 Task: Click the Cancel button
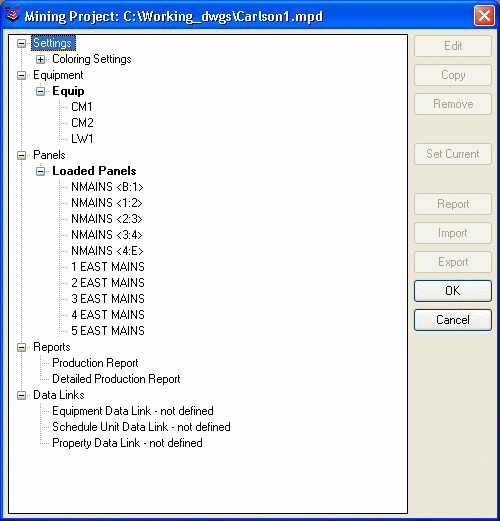click(x=453, y=320)
